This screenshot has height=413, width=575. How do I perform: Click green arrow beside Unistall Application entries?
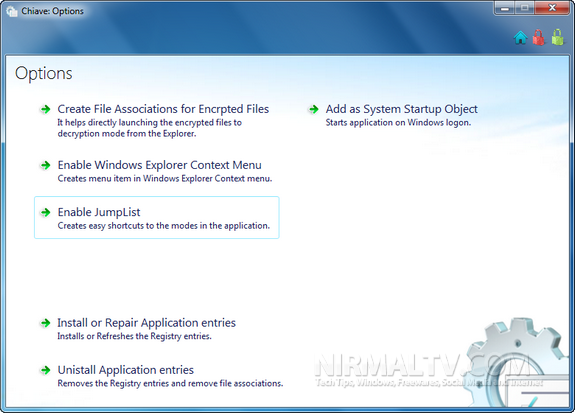45,370
